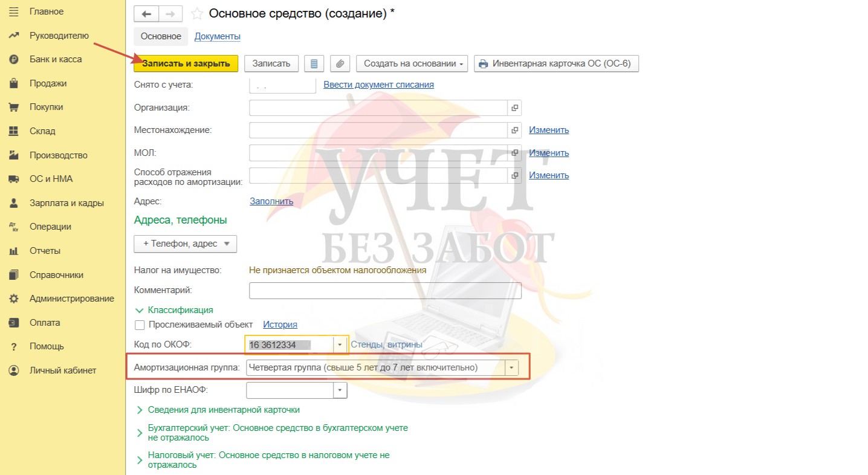868x475 pixels.
Task: Open the Амортизационная группа dropdown arrow
Action: [x=512, y=367]
